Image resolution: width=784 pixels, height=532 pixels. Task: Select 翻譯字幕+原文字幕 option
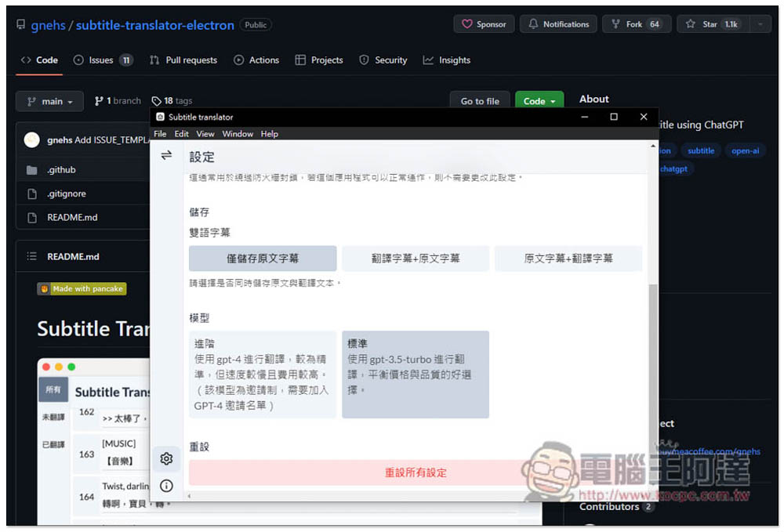[416, 259]
